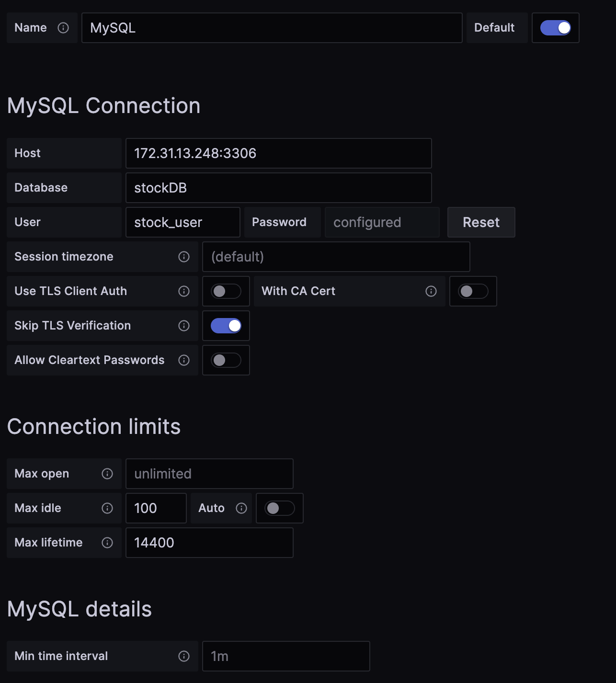Click Skip TLS Verification info icon
616x683 pixels.
(x=184, y=326)
